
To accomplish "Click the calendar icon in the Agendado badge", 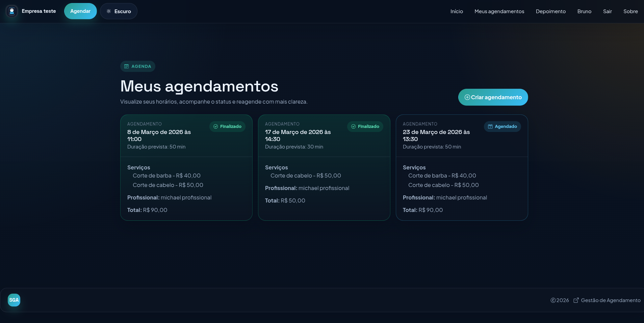I will click(x=490, y=127).
